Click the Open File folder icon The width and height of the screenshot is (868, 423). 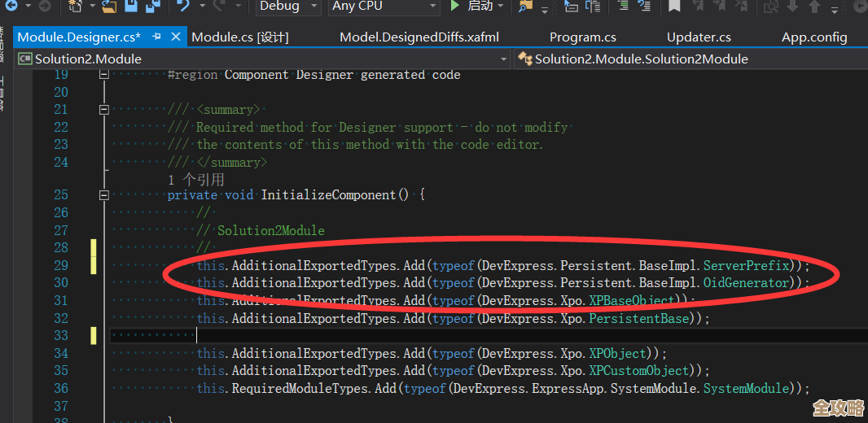point(108,7)
